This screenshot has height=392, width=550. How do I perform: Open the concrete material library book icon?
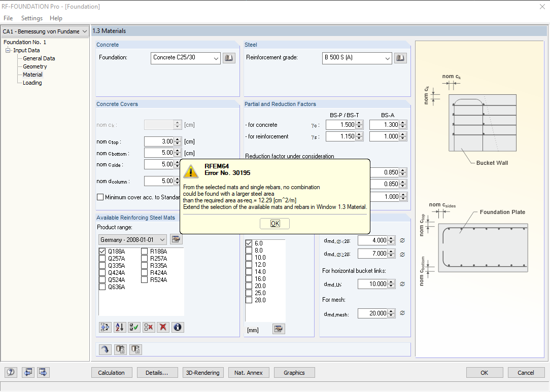click(x=229, y=58)
